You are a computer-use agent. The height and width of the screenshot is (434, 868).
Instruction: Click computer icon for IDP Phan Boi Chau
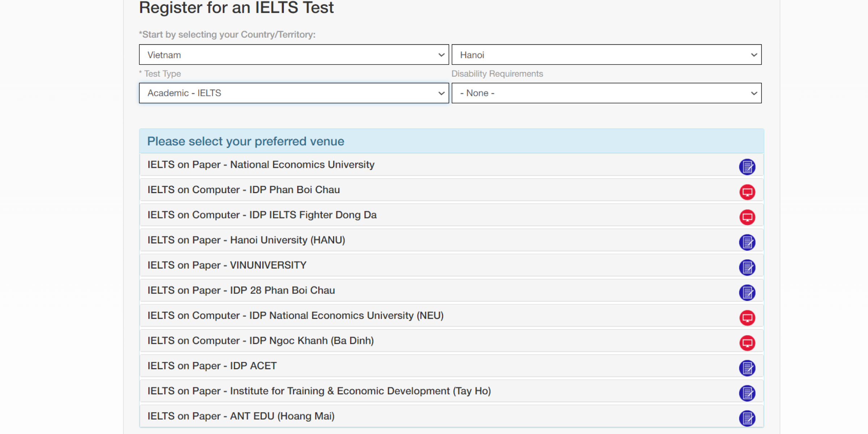click(x=747, y=192)
